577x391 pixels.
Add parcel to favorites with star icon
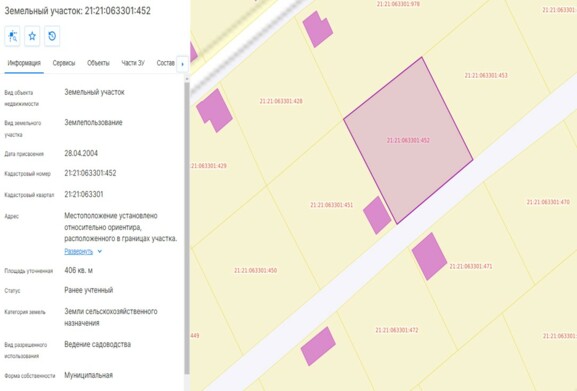pos(32,36)
